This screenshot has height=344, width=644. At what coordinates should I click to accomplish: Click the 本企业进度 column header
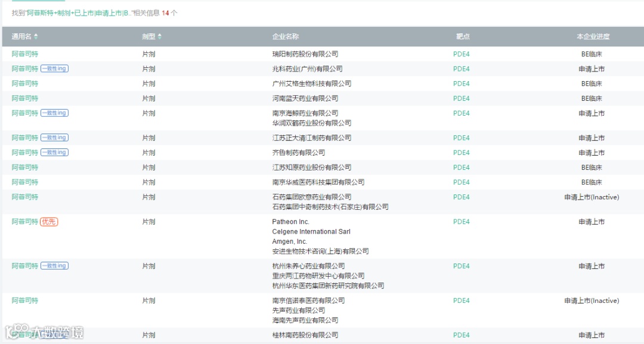593,36
